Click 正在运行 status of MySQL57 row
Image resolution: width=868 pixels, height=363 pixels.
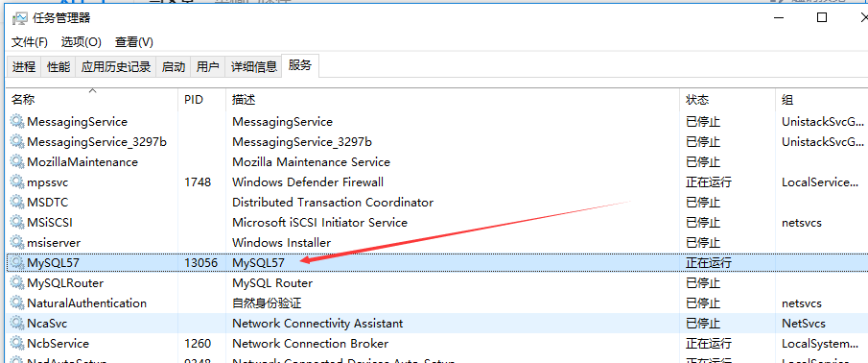[709, 263]
